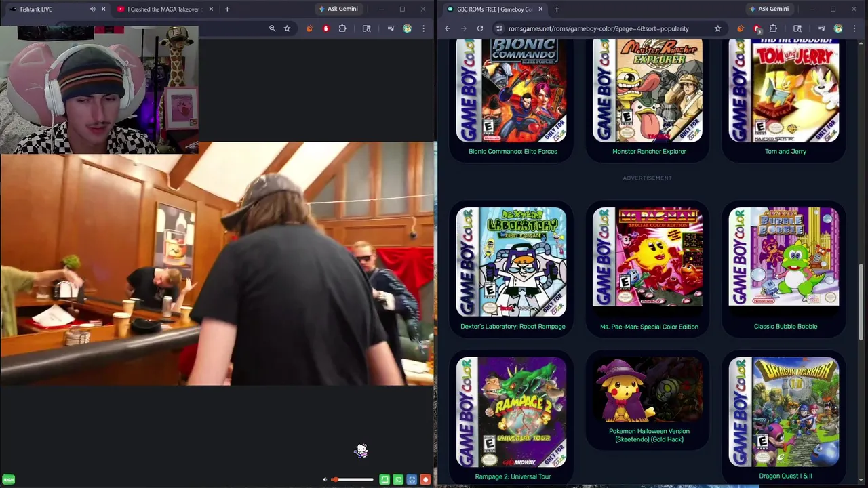Open the zoom magnifier icon in left address bar
The height and width of the screenshot is (488, 868).
pyautogui.click(x=272, y=28)
